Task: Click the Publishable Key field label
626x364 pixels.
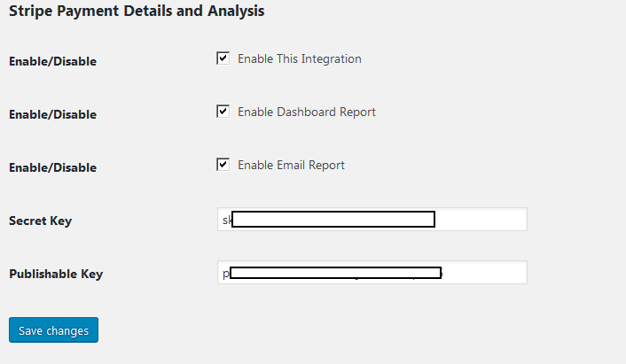Action: coord(56,274)
